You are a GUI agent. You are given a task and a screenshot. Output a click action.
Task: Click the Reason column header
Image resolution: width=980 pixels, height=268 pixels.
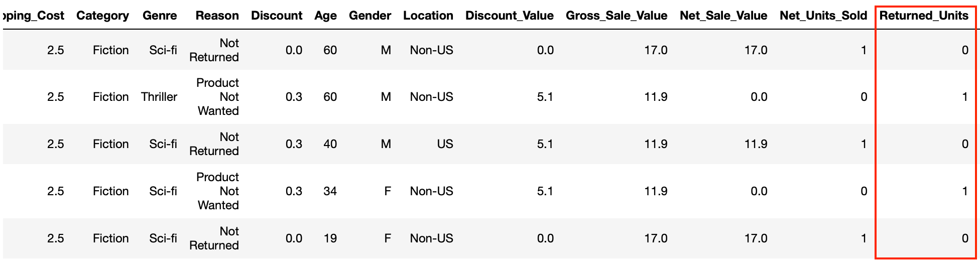(217, 16)
